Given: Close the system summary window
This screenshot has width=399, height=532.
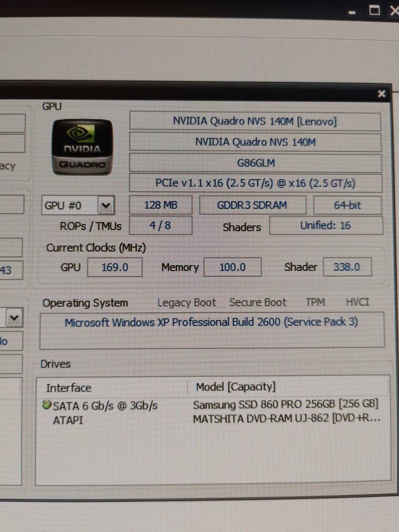Looking at the screenshot, I should pyautogui.click(x=381, y=94).
